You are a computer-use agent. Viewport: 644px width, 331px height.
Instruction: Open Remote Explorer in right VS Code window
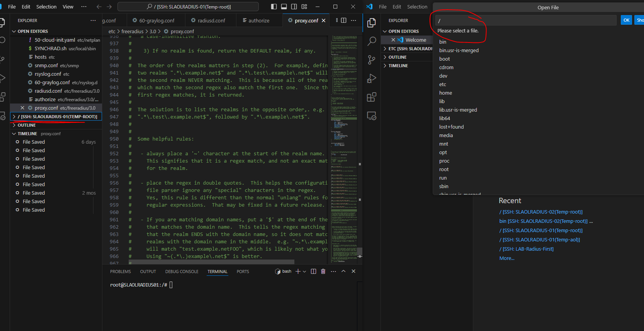point(372,115)
